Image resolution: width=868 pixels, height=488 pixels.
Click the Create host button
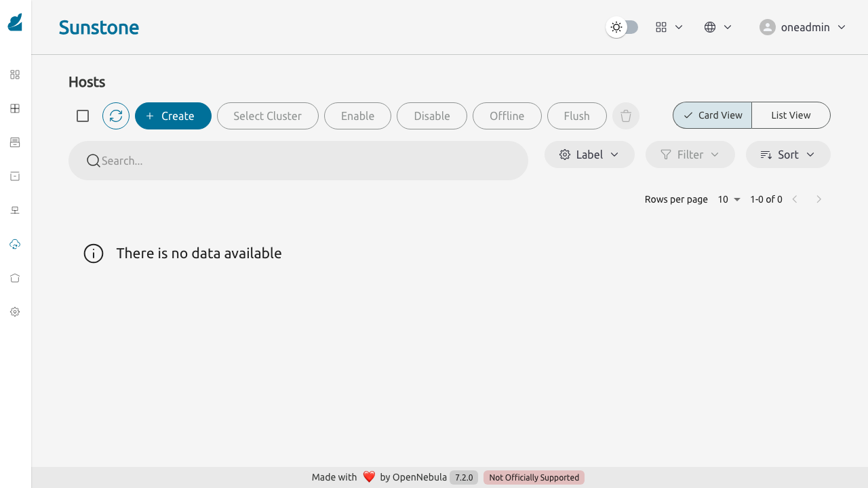173,116
